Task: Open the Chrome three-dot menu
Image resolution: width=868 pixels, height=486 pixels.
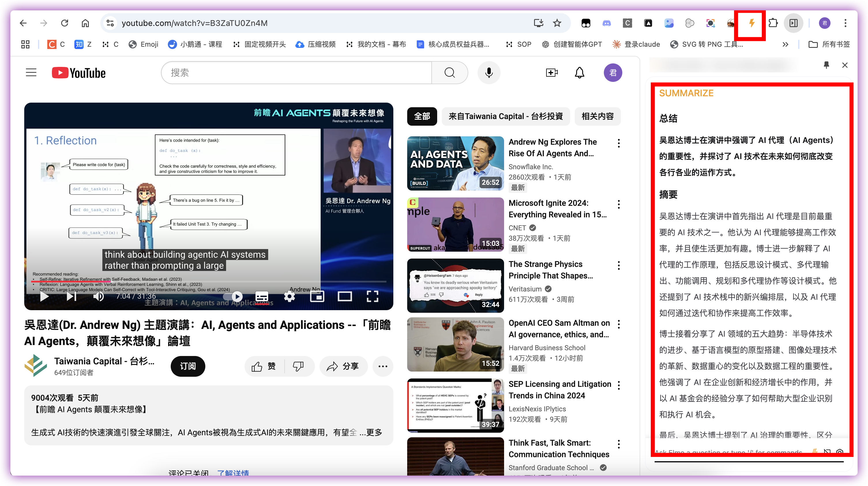Action: [x=846, y=23]
